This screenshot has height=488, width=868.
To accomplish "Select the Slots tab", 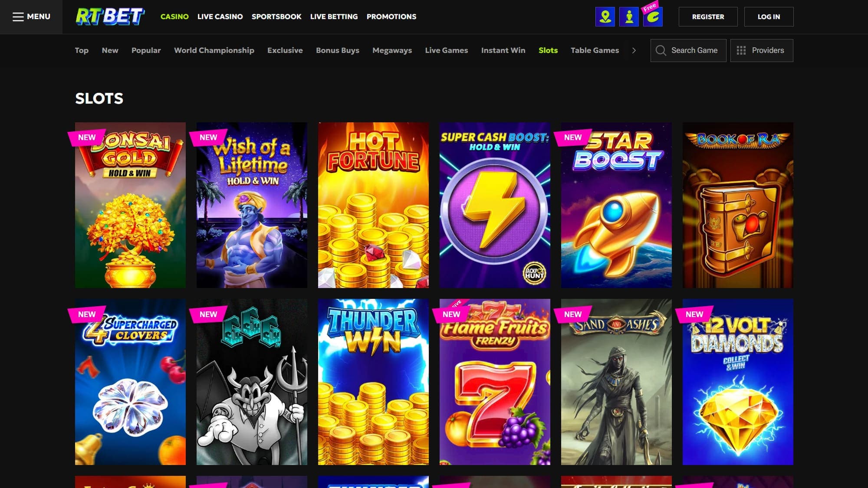I will (x=548, y=50).
